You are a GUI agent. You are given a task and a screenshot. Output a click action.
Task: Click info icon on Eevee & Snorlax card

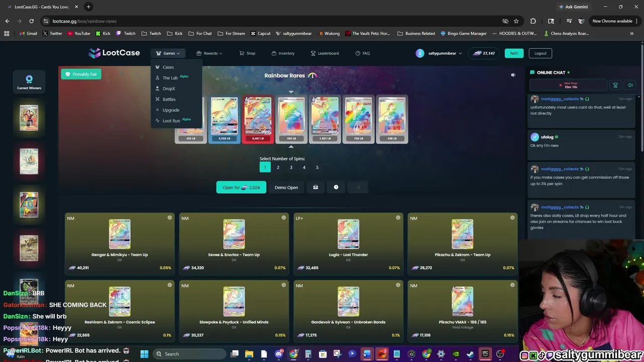284,218
